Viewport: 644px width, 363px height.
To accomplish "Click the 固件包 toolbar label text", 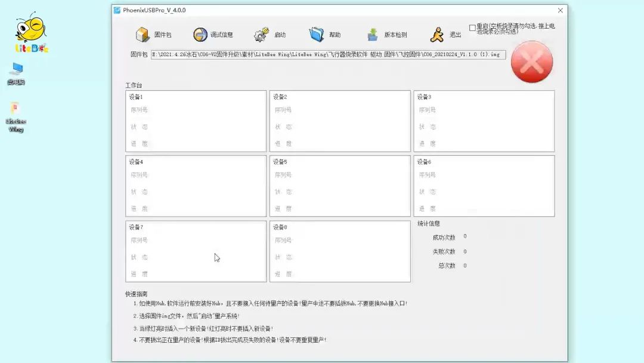I will [x=163, y=35].
